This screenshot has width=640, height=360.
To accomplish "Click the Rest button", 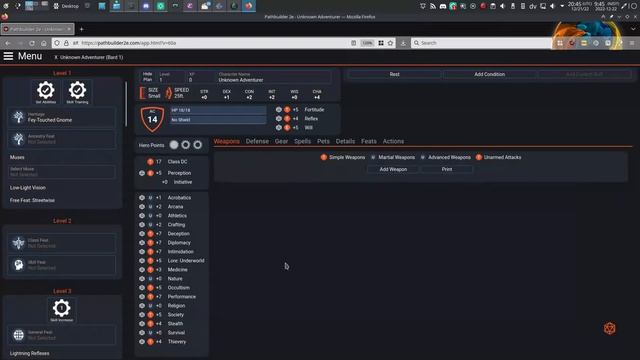I will (x=394, y=74).
